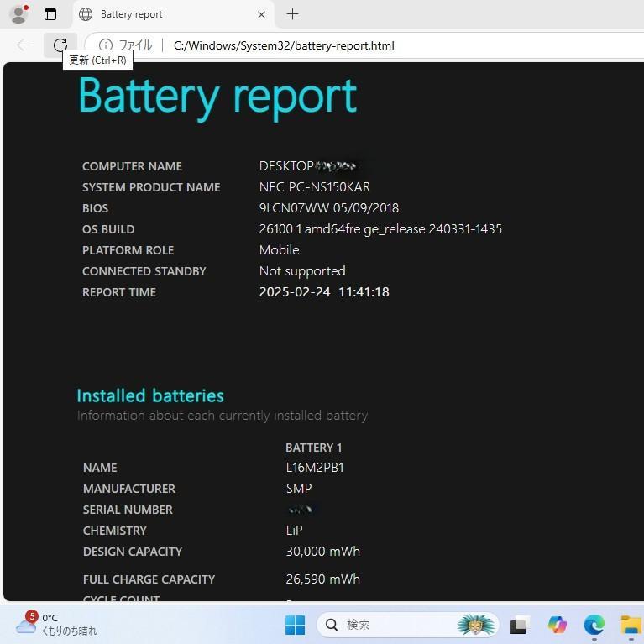Click the REPORT TIME label
This screenshot has width=644, height=644.
[x=119, y=292]
